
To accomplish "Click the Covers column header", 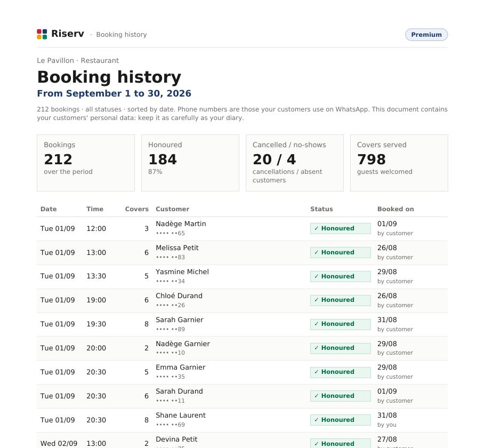I will point(137,209).
